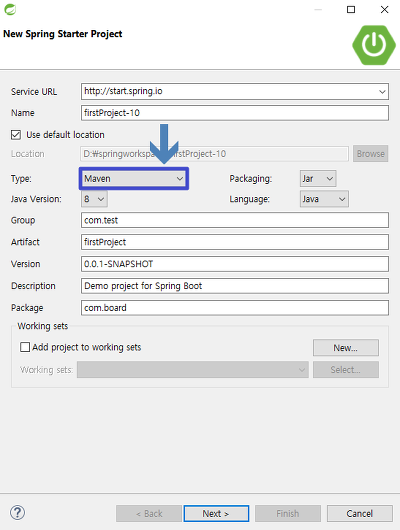Click the Description field
Screen dimensions: 400x530
(235, 286)
